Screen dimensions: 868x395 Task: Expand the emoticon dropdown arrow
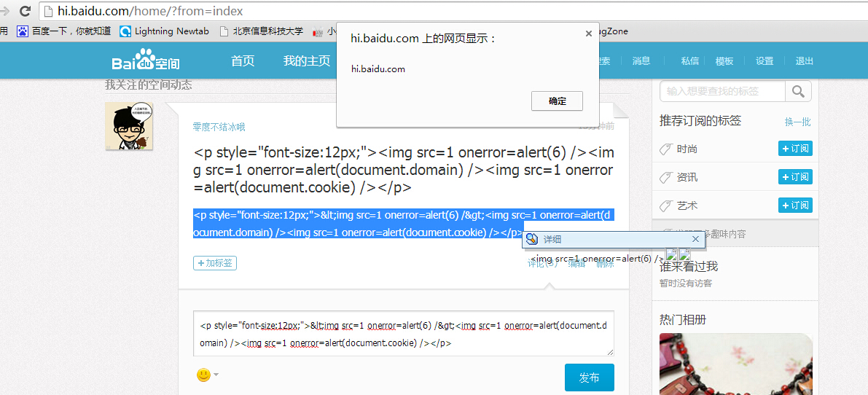216,375
